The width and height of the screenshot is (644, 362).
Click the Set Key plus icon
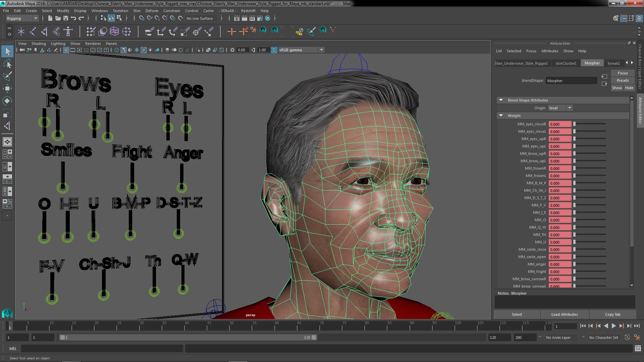231,32
